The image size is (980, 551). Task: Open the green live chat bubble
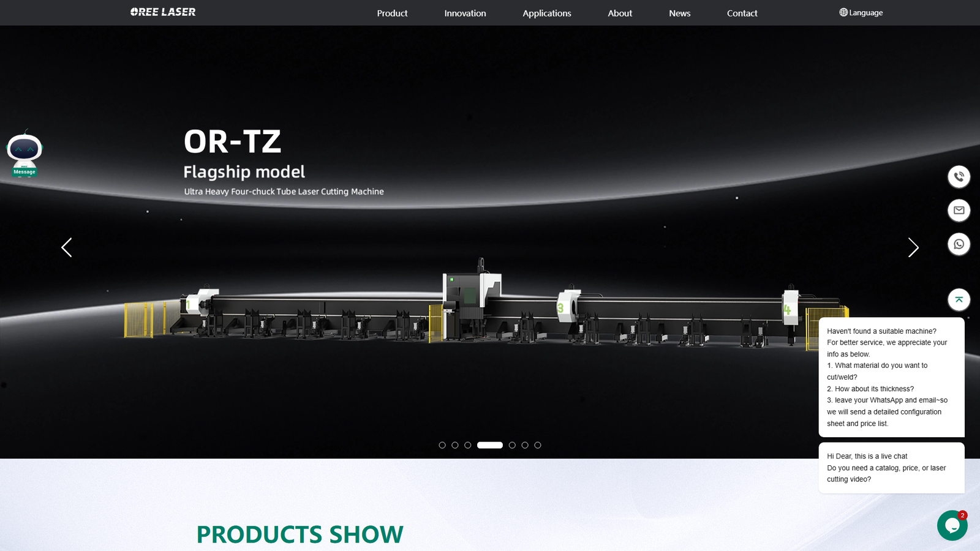(952, 525)
